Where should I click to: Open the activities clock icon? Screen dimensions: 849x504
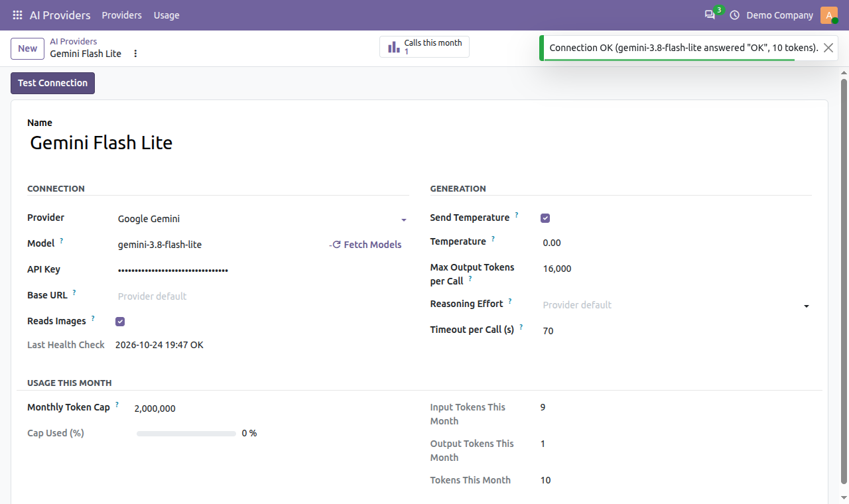click(x=735, y=15)
